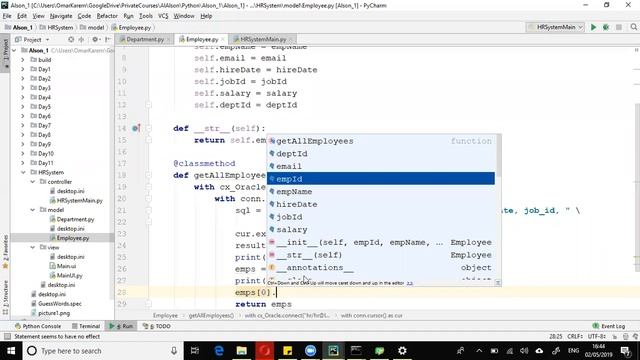
Task: Open the TODO tool window
Action: 157,326
